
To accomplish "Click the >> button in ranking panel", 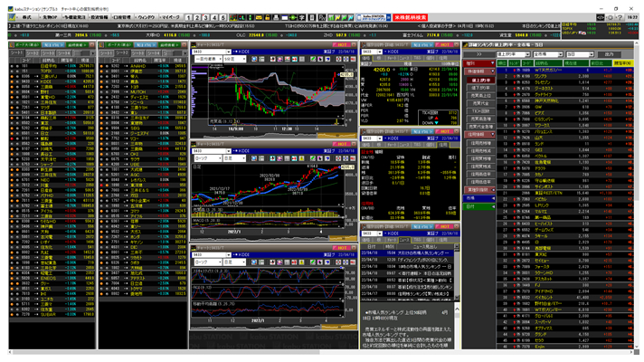I will 478,54.
